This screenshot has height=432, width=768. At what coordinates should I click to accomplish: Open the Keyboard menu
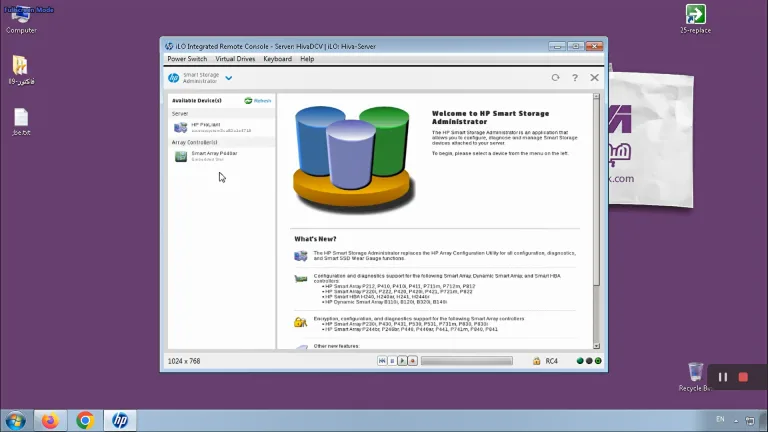(x=277, y=59)
